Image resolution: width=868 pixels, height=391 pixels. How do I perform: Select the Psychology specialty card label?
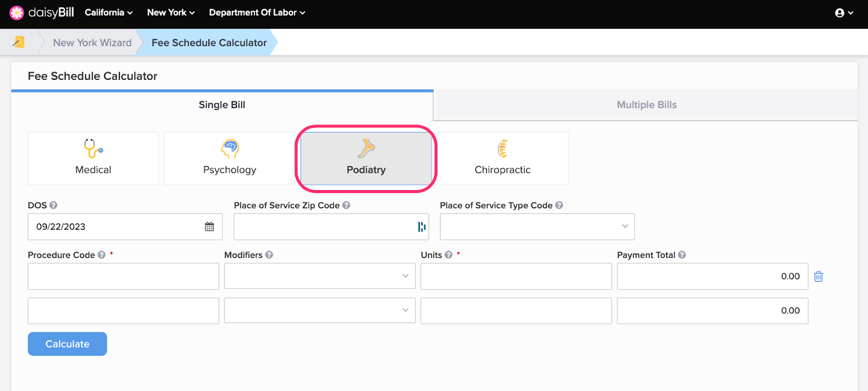[229, 170]
